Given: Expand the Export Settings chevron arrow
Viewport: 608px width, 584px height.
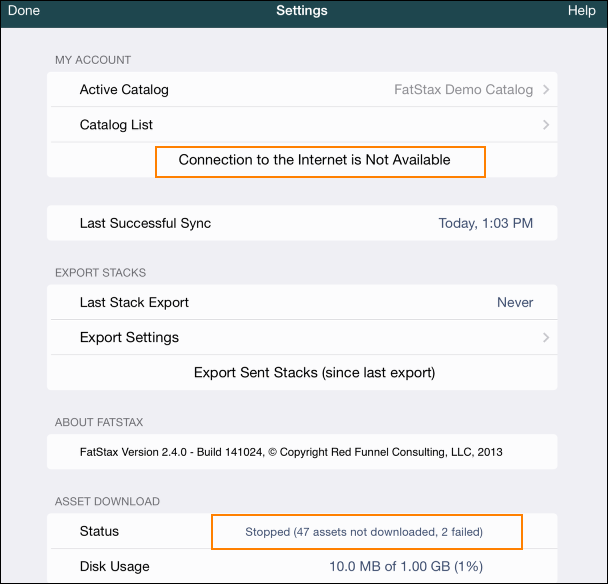Looking at the screenshot, I should click(x=546, y=337).
